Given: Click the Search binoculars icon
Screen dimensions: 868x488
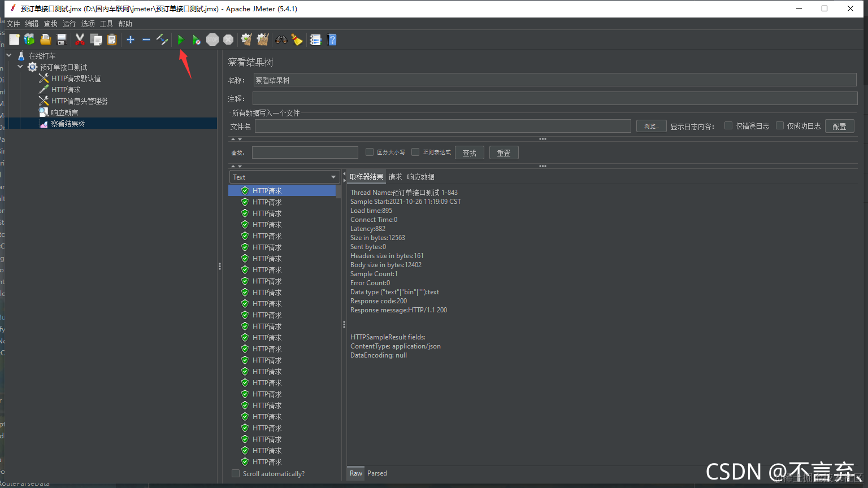Looking at the screenshot, I should [x=281, y=40].
